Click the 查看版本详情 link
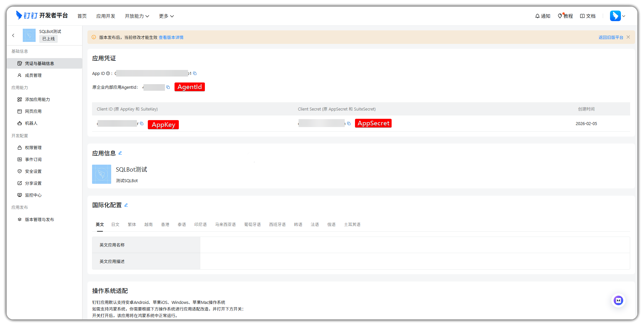644x326 pixels. click(171, 38)
